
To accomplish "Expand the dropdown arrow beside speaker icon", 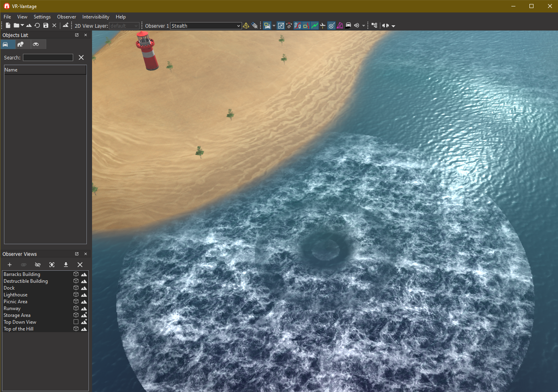I will pyautogui.click(x=363, y=26).
